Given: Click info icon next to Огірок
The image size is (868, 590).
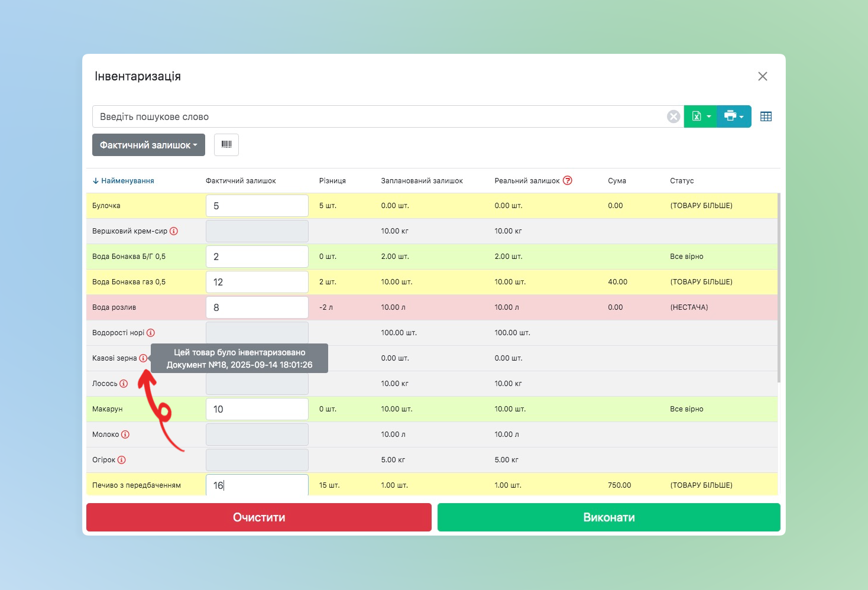Looking at the screenshot, I should pyautogui.click(x=122, y=460).
